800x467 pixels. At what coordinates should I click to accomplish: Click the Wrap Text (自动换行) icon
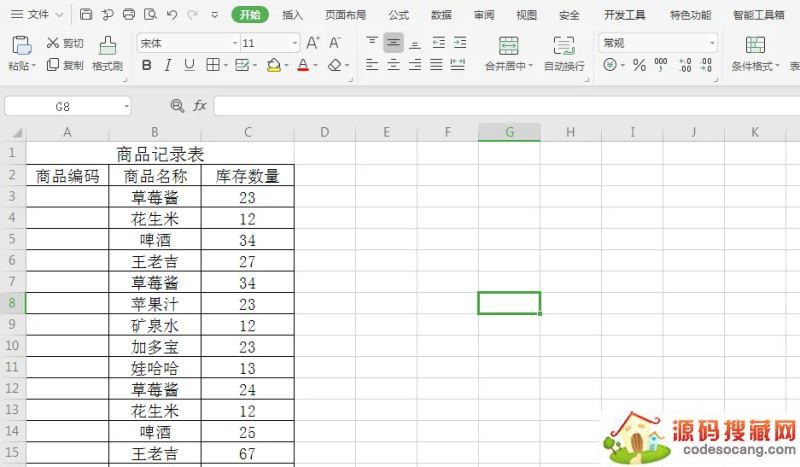coord(564,45)
